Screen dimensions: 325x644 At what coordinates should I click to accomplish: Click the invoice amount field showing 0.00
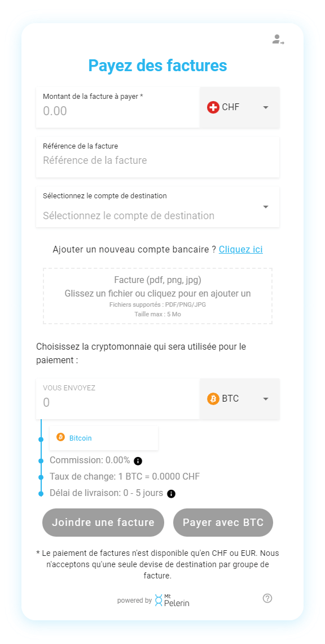tap(113, 111)
